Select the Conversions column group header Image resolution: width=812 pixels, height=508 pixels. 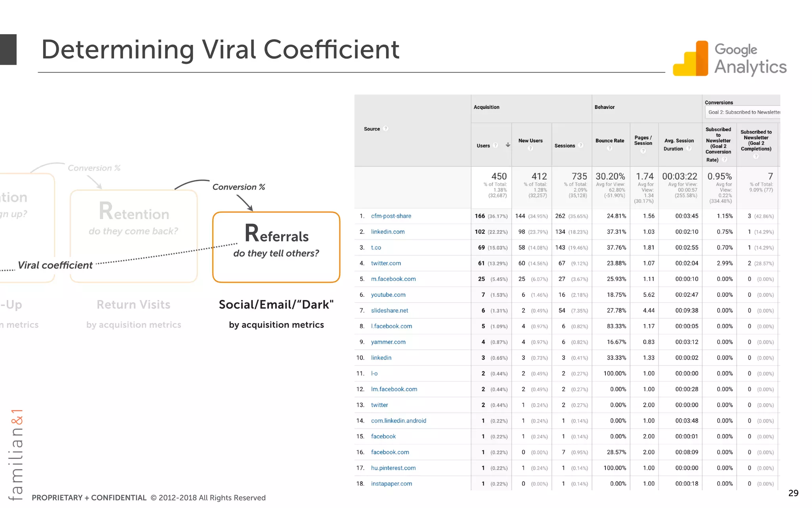[719, 102]
